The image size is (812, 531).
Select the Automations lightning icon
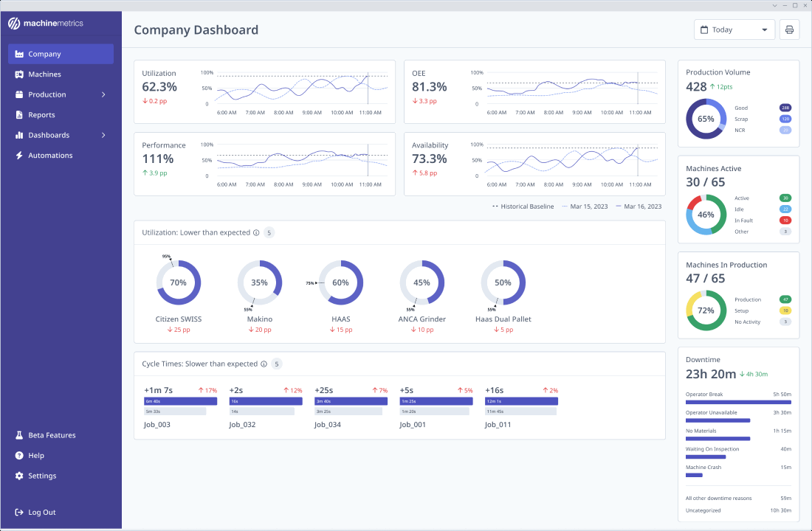19,156
